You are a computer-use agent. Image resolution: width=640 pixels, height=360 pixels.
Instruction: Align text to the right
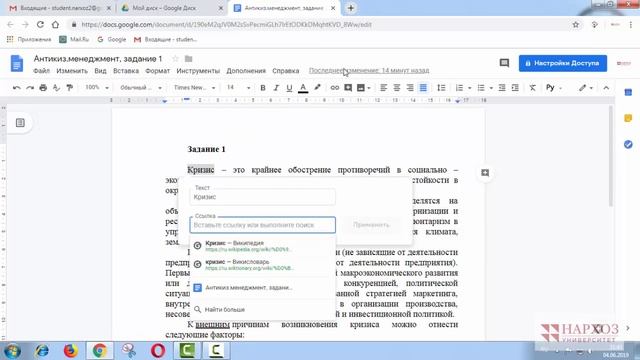tap(410, 88)
